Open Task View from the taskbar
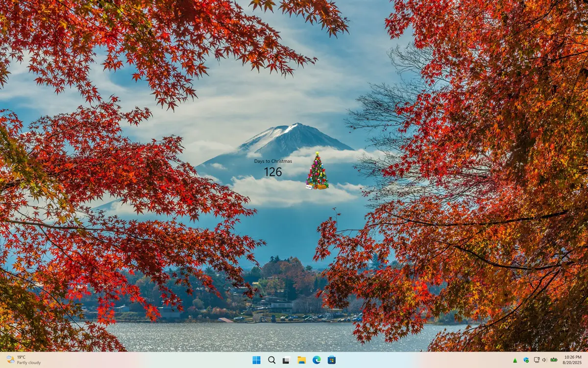 tap(286, 360)
